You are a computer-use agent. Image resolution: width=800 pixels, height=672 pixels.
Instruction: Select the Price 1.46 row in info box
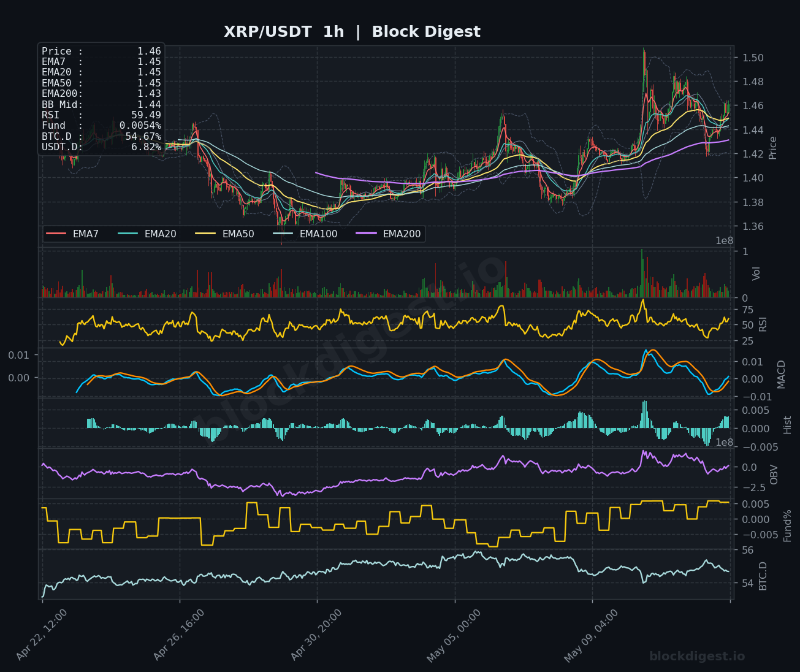pyautogui.click(x=101, y=52)
